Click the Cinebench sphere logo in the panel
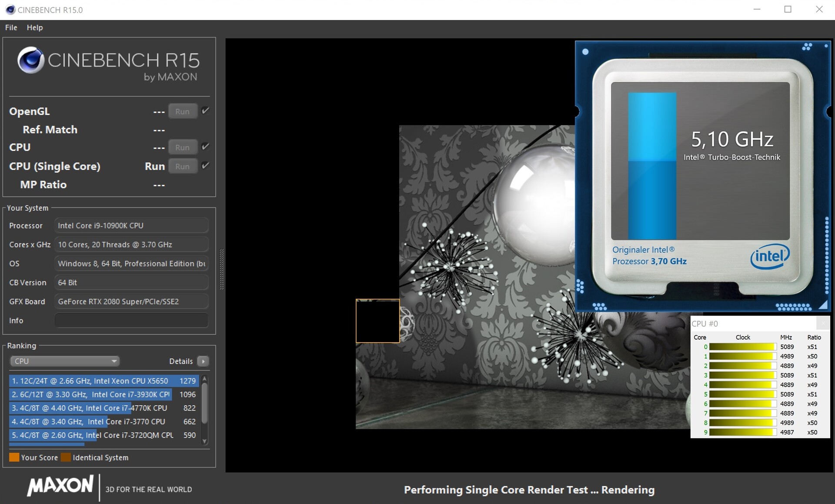This screenshot has height=504, width=835. click(30, 60)
